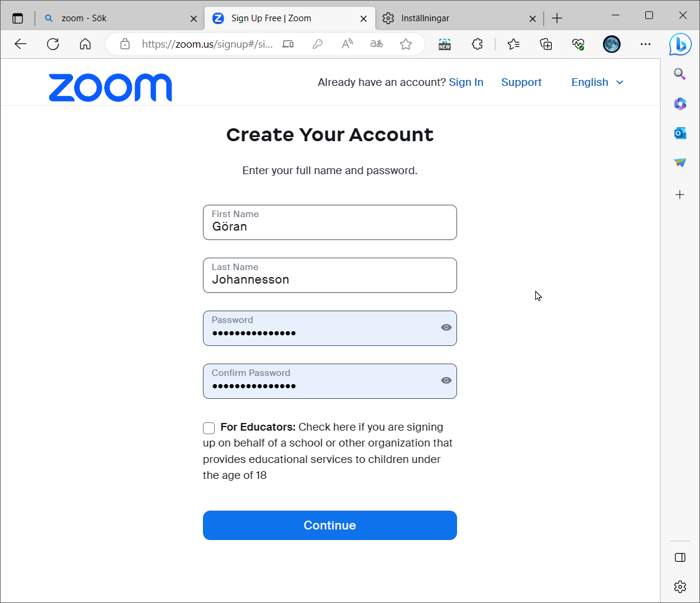The image size is (700, 603).
Task: Click into the First Name field
Action: tap(329, 226)
